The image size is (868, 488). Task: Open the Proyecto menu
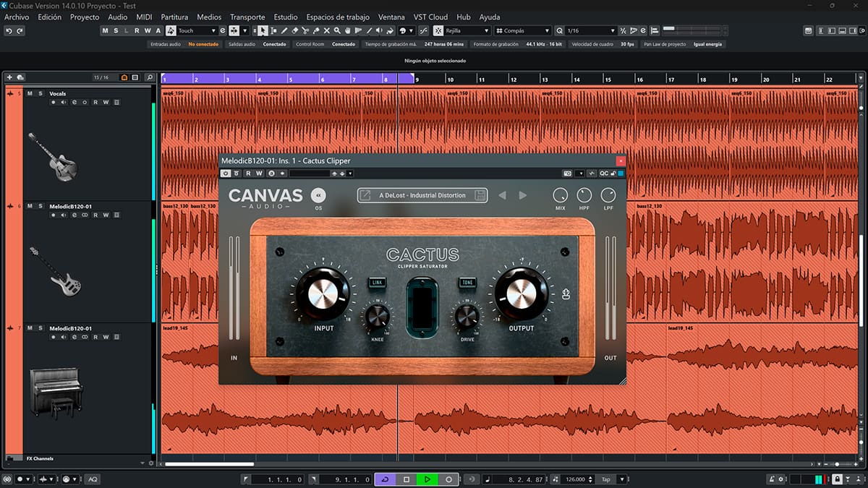[85, 17]
